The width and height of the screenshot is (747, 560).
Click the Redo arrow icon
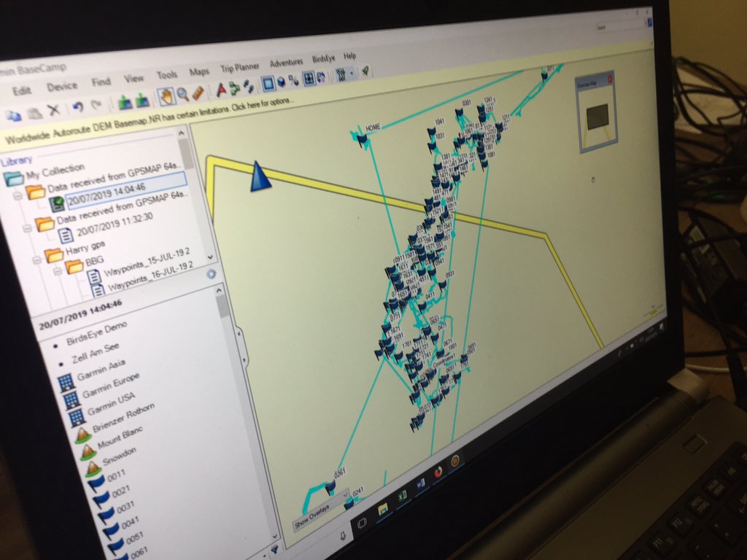point(97,105)
